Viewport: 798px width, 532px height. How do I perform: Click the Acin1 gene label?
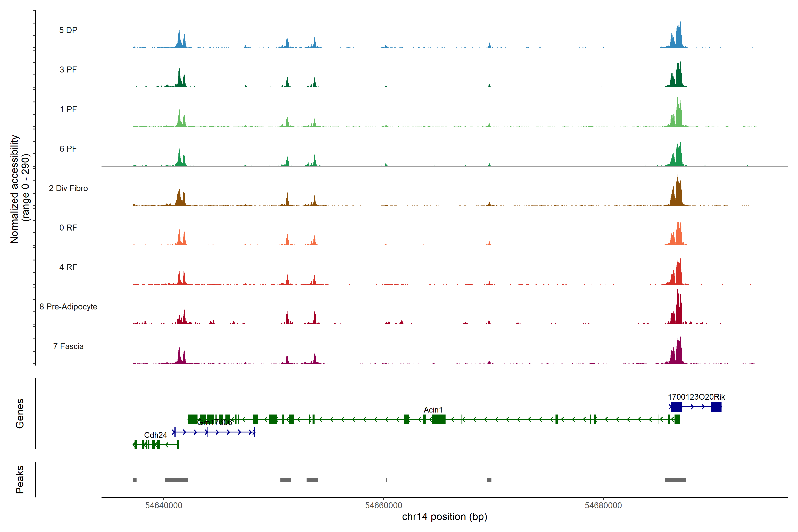click(x=433, y=409)
